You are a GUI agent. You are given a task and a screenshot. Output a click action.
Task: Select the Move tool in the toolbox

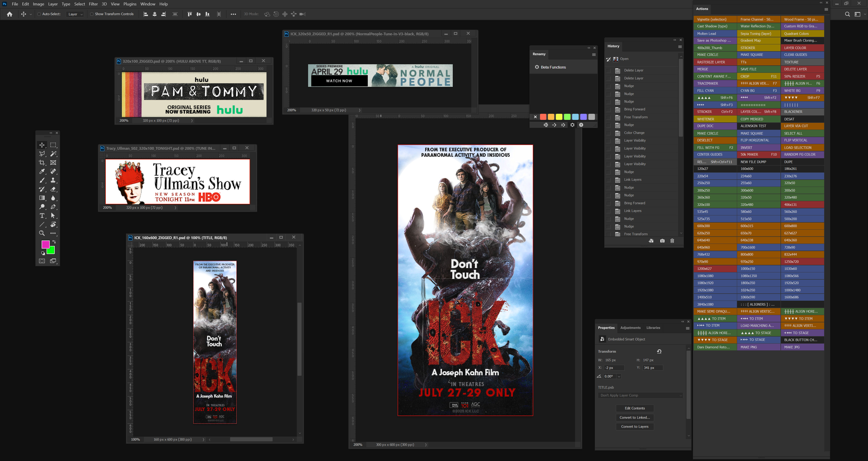point(42,145)
